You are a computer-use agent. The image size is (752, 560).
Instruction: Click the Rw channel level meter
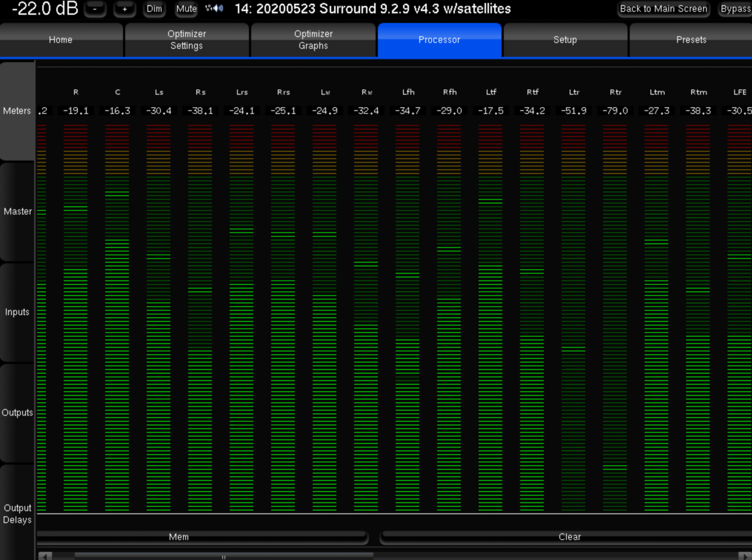tap(366, 318)
